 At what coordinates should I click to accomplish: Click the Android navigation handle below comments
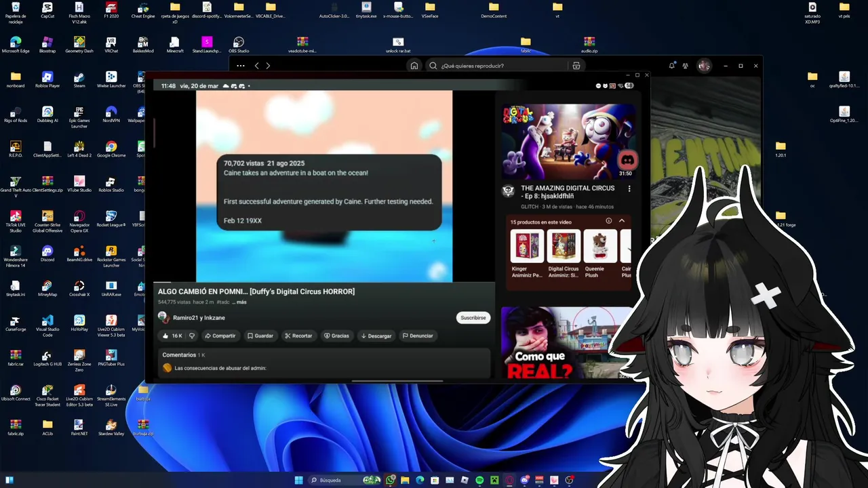(x=397, y=380)
